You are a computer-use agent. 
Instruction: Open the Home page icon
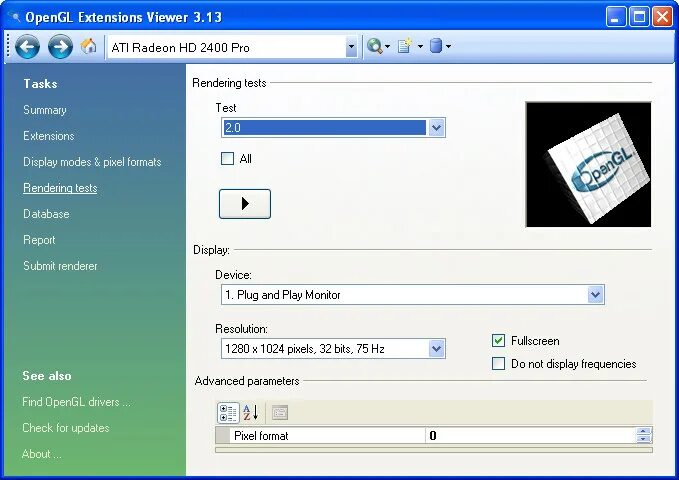(x=89, y=46)
